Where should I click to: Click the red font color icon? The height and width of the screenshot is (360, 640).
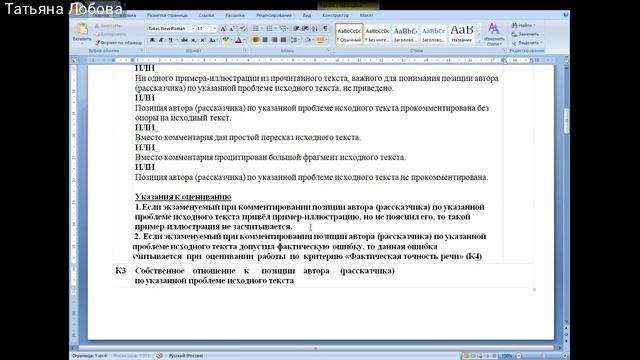(x=238, y=40)
